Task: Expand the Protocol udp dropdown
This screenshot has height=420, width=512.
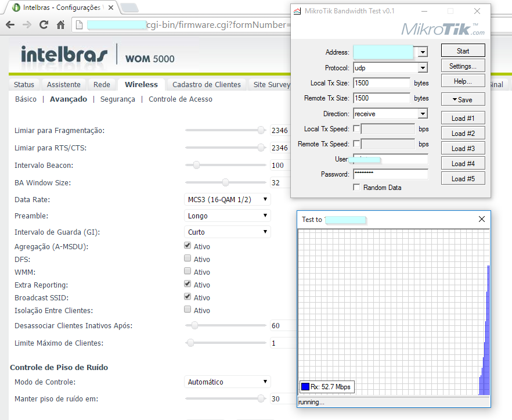Action: pos(423,67)
